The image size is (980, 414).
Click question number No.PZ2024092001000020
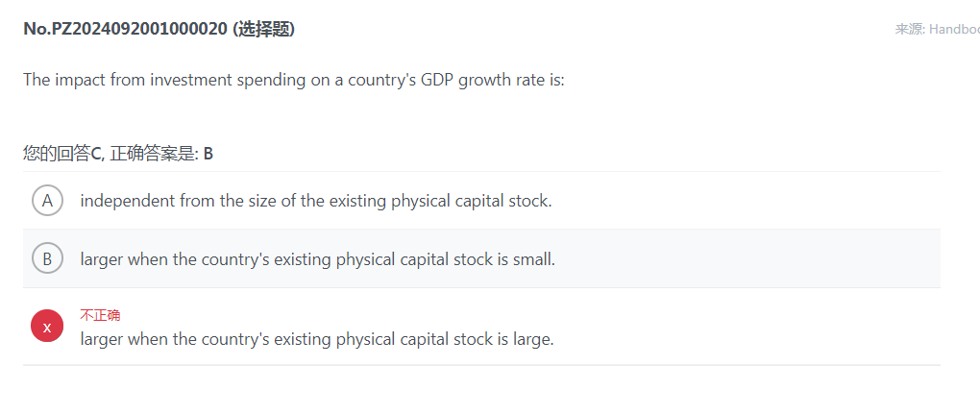[x=125, y=29]
